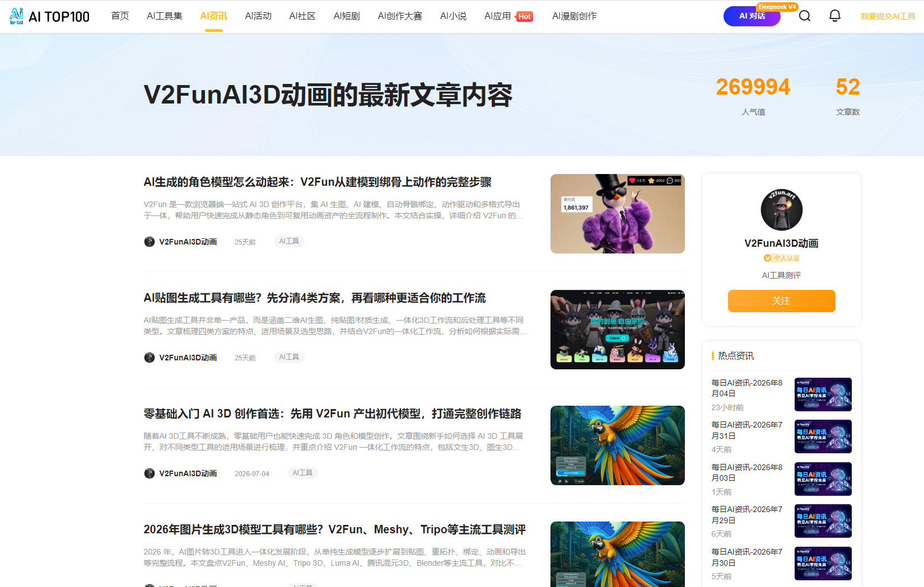Open the sidebar author name V2FunAI3D动画
Screen dimensions: 924x587
781,243
